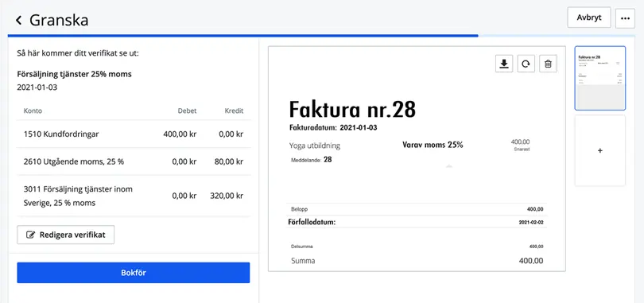Open the three-dots more options menu
The height and width of the screenshot is (303, 644).
tap(625, 18)
